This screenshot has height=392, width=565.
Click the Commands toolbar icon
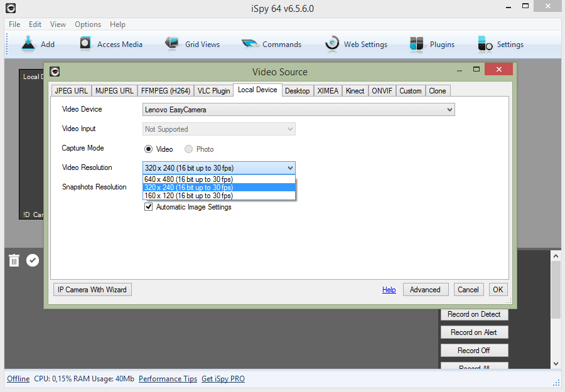click(x=250, y=44)
